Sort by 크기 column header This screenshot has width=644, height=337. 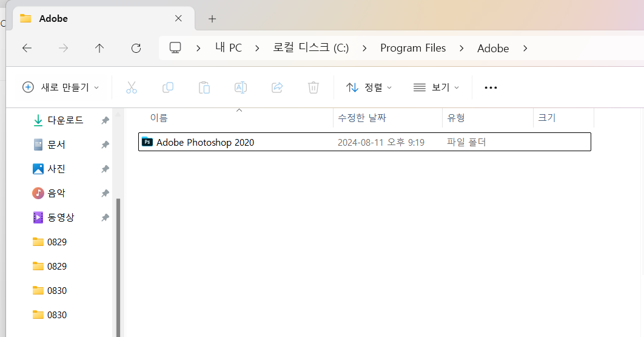[546, 118]
